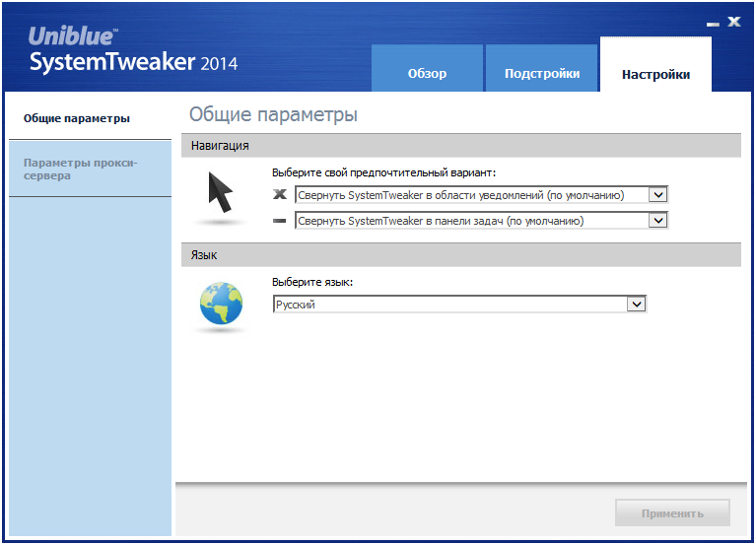Open the Обзор tab

(427, 68)
